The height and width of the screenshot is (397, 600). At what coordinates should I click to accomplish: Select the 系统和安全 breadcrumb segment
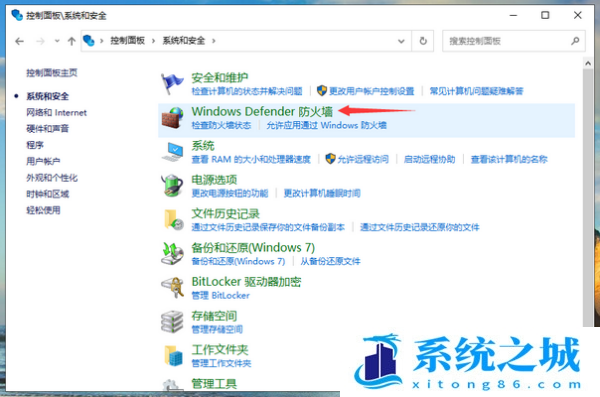pyautogui.click(x=184, y=41)
